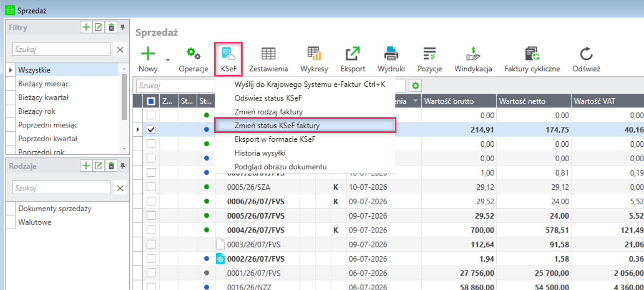Screen dimensions: 644x290
Task: Choose Zmień rodzaj faktury
Action: (305, 112)
